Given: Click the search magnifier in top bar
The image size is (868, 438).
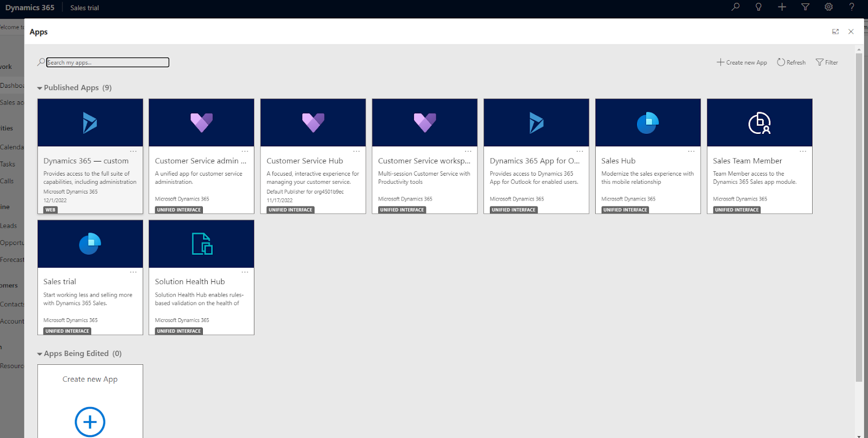Looking at the screenshot, I should [x=735, y=7].
